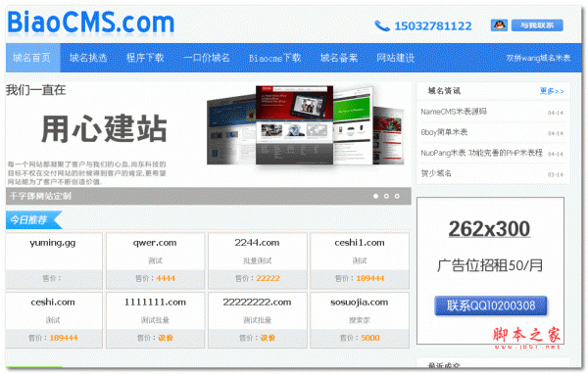Open the 网站建设 nav item

(396, 58)
